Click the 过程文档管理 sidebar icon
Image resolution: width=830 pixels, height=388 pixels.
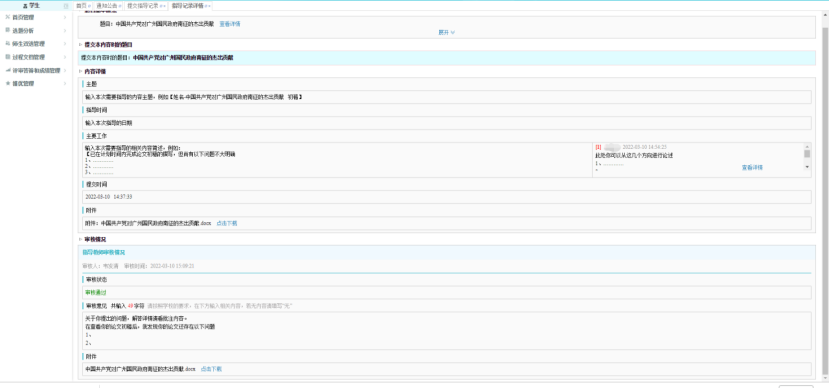(x=7, y=57)
